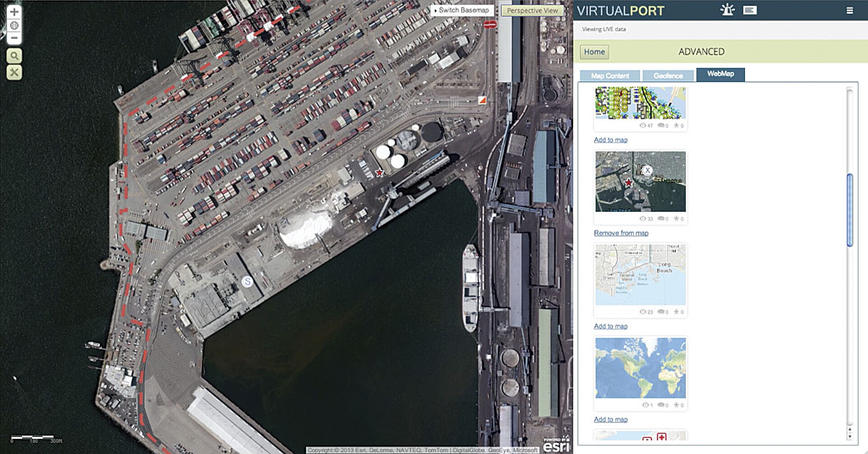
Task: Toggle the Perspective View button
Action: click(532, 10)
